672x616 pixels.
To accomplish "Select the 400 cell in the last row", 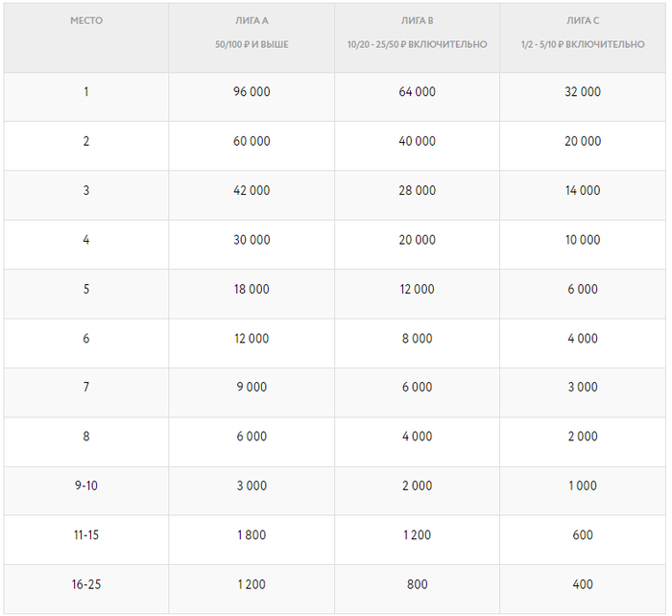I will [583, 584].
